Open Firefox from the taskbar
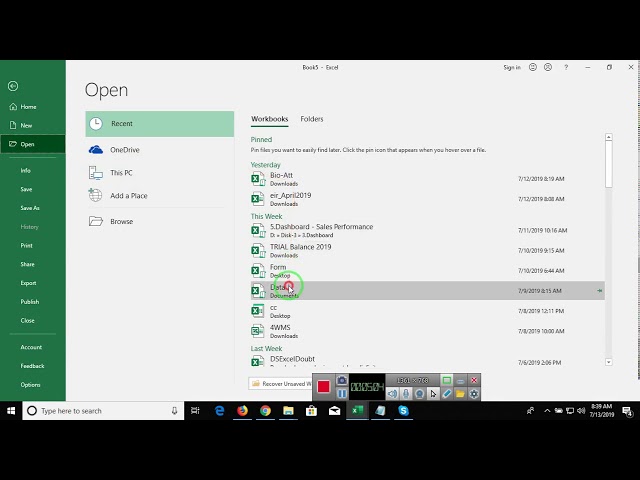Image resolution: width=640 pixels, height=480 pixels. [242, 411]
